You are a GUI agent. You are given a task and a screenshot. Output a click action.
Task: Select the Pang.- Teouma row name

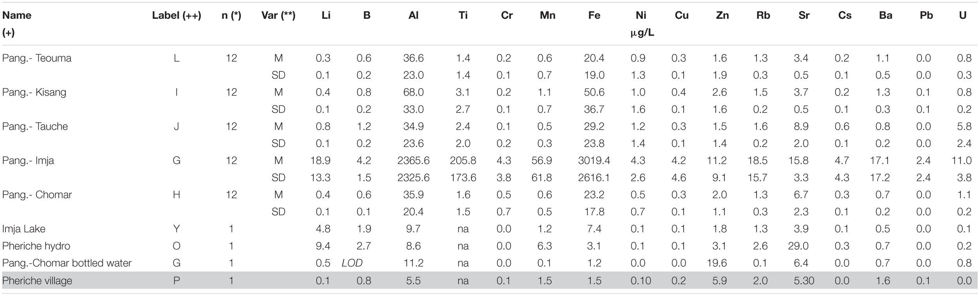pyautogui.click(x=37, y=58)
